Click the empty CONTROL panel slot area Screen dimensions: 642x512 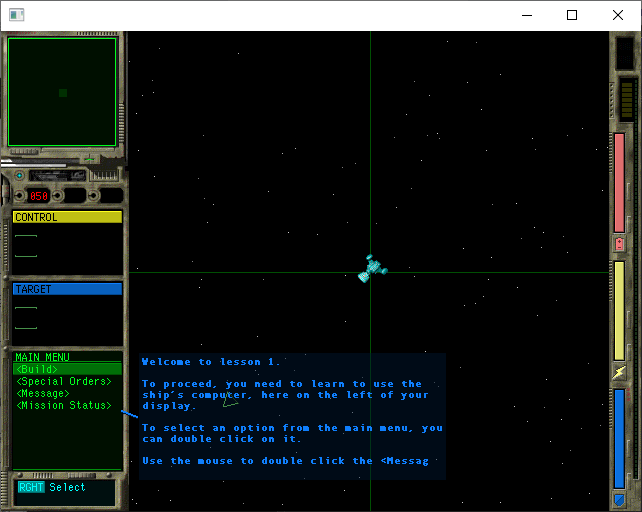(67, 249)
